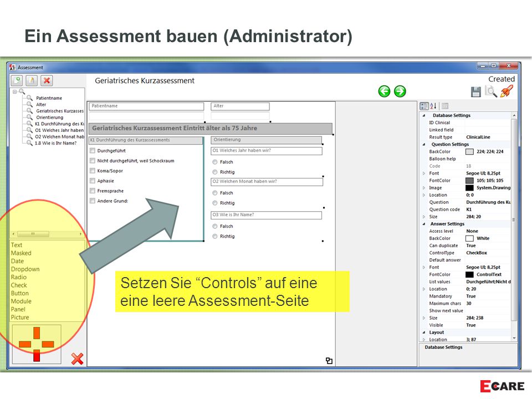Click the resize icon at canvas bottom corner
The image size is (532, 399).
click(329, 361)
